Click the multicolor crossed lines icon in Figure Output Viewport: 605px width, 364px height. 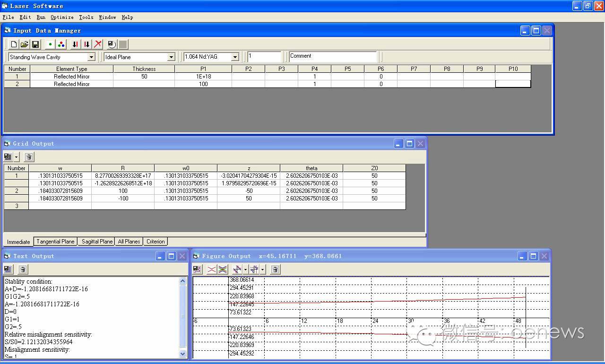coord(223,269)
